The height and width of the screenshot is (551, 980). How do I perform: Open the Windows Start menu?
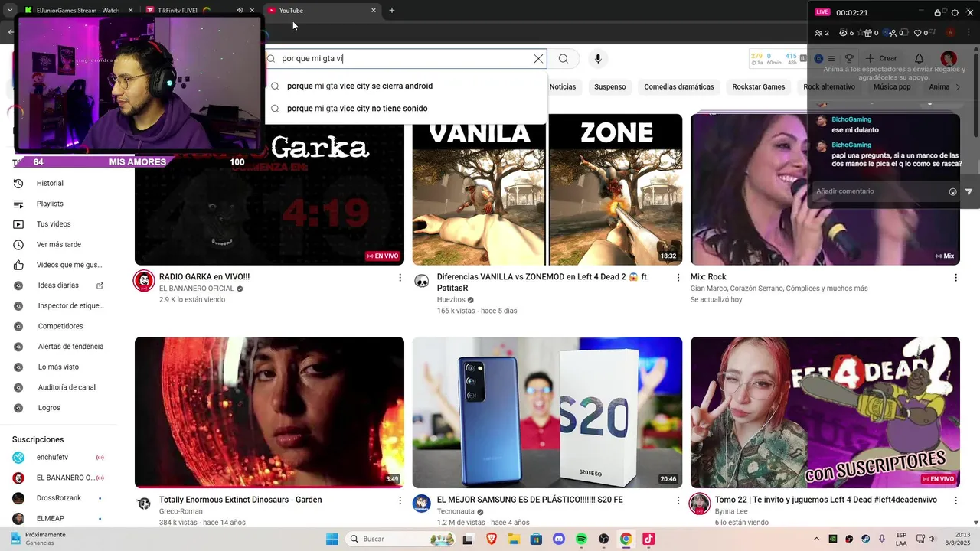click(x=332, y=539)
